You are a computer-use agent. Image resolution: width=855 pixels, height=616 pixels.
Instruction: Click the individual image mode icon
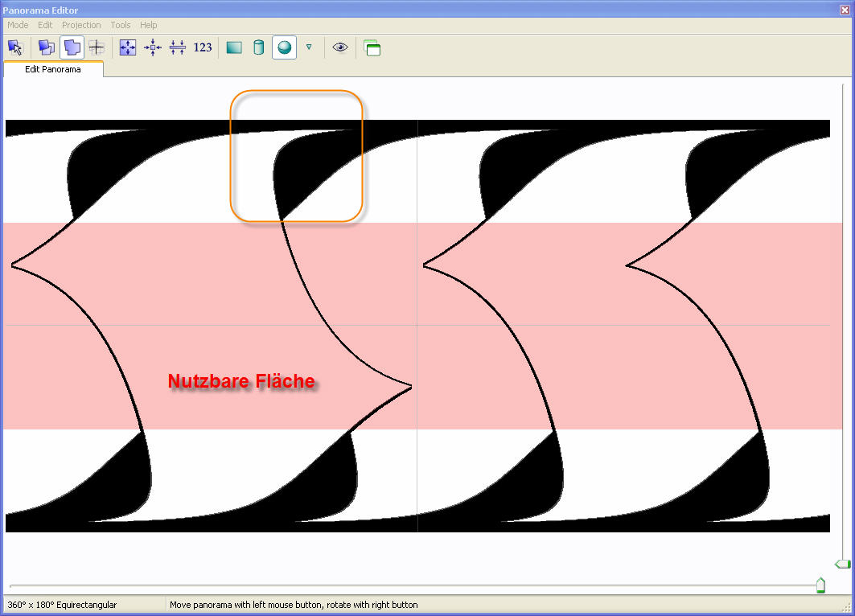(x=47, y=47)
